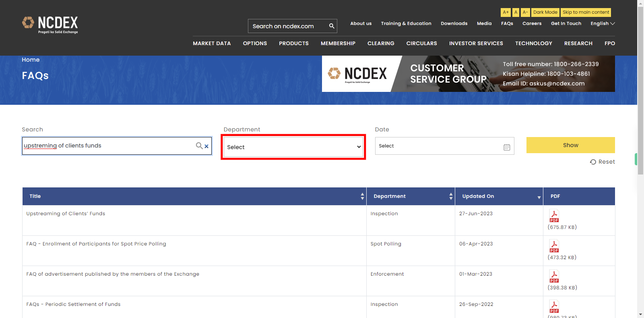Open the MEMBERSHIP menu
Image resolution: width=644 pixels, height=318 pixels.
(x=338, y=43)
